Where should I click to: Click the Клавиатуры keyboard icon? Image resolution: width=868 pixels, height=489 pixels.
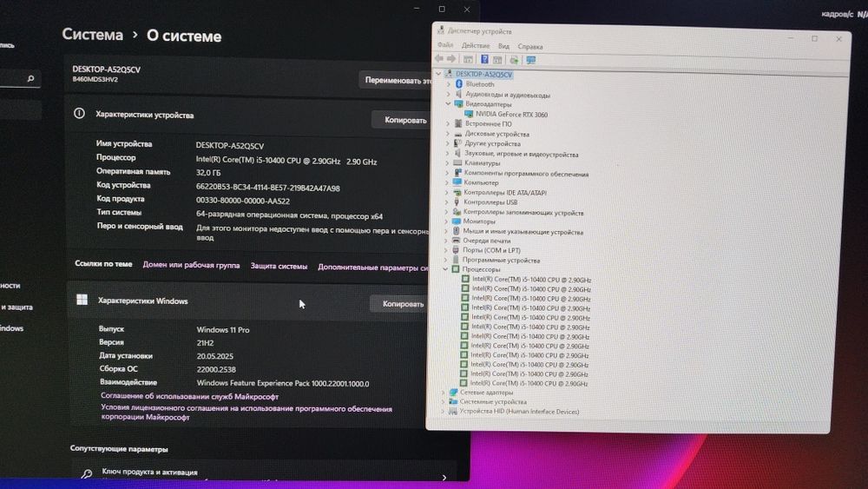point(457,162)
